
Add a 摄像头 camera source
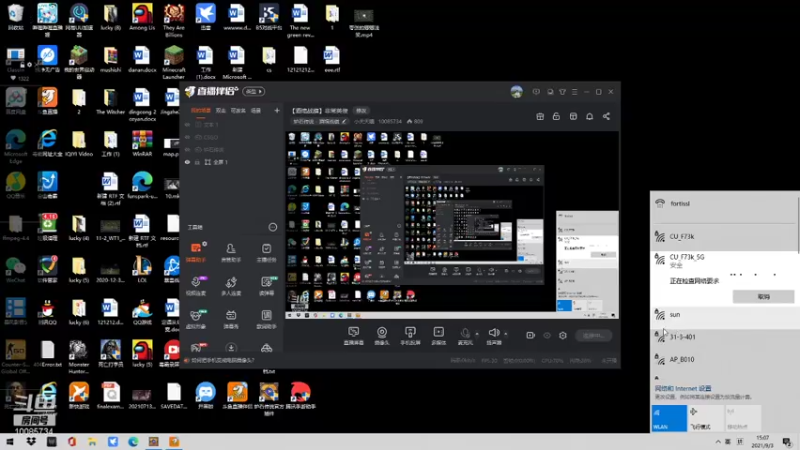382,336
